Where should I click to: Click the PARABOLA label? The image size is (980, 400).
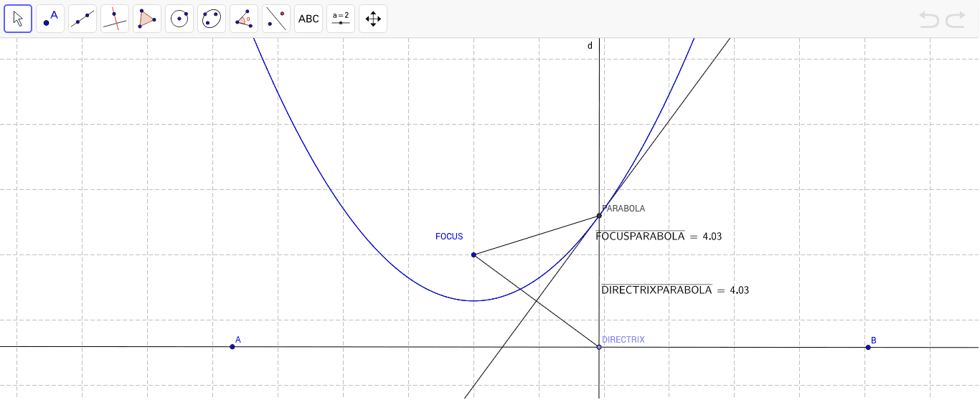tap(623, 209)
